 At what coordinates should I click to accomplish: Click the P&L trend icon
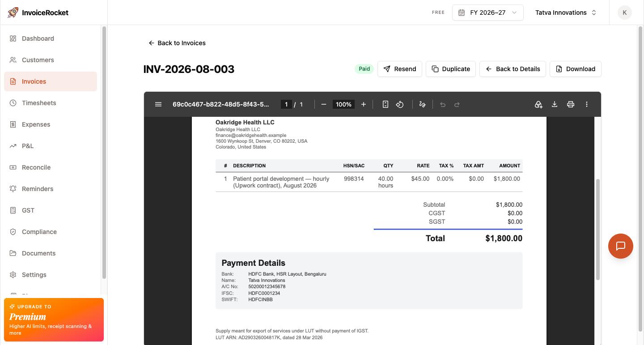click(13, 146)
